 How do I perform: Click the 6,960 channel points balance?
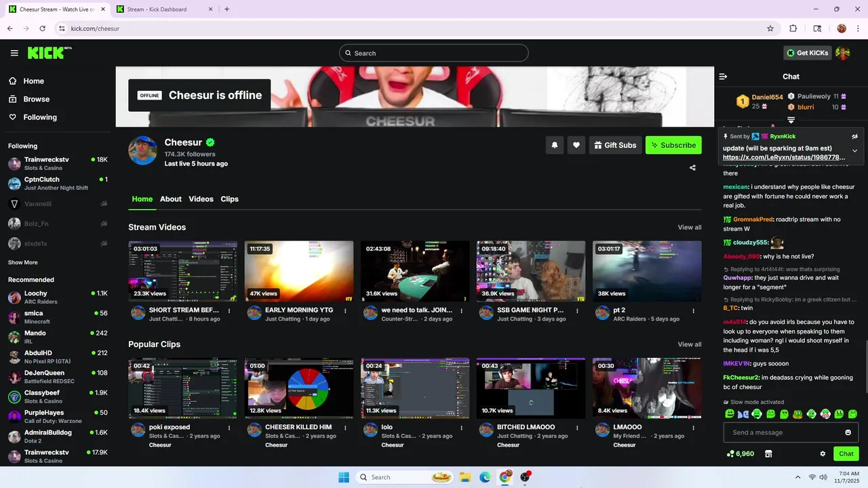(740, 453)
